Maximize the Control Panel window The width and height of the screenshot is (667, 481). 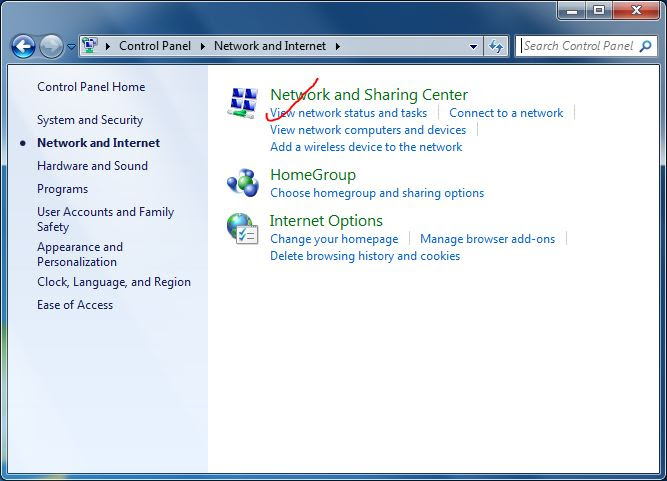point(599,10)
